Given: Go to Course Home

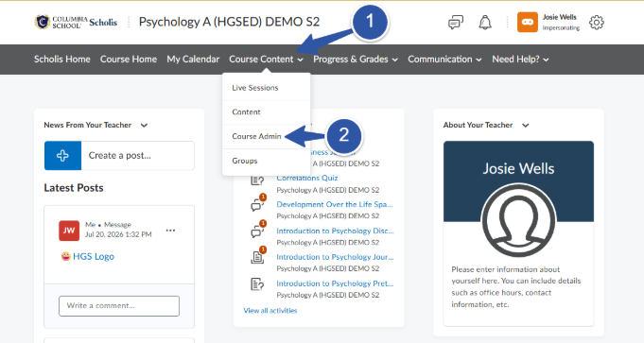Looking at the screenshot, I should 129,60.
